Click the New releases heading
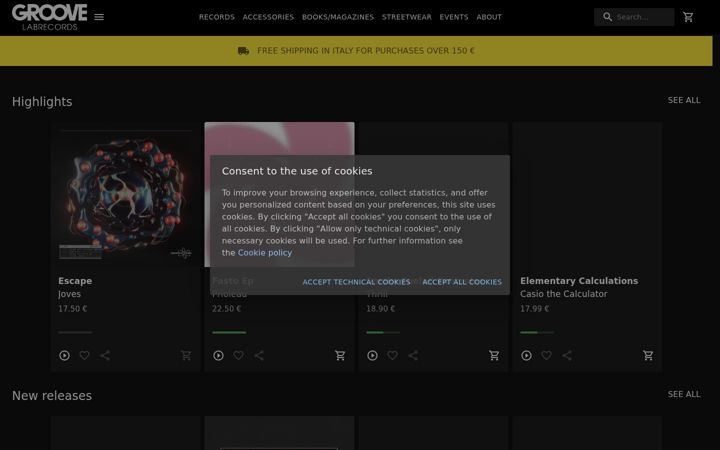 (x=52, y=395)
